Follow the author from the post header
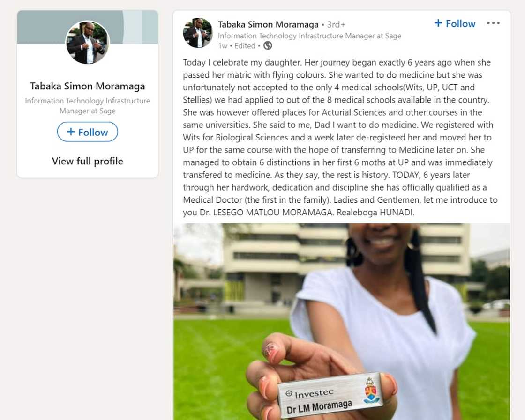The width and height of the screenshot is (525, 420). tap(455, 23)
